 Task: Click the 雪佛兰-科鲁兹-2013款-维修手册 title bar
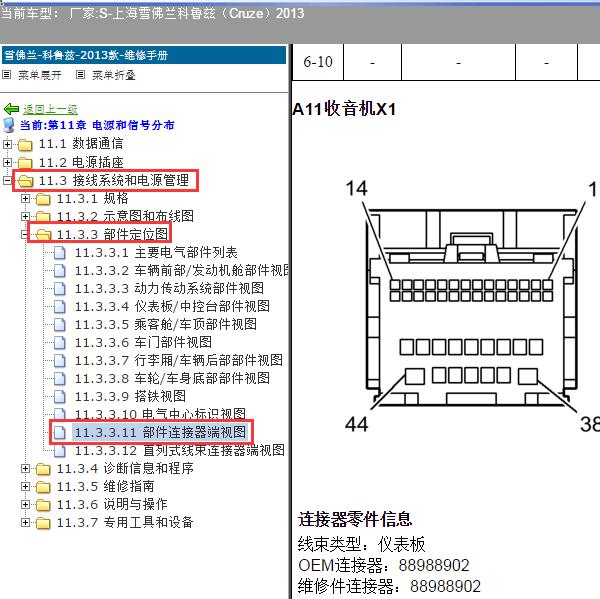coord(144,55)
